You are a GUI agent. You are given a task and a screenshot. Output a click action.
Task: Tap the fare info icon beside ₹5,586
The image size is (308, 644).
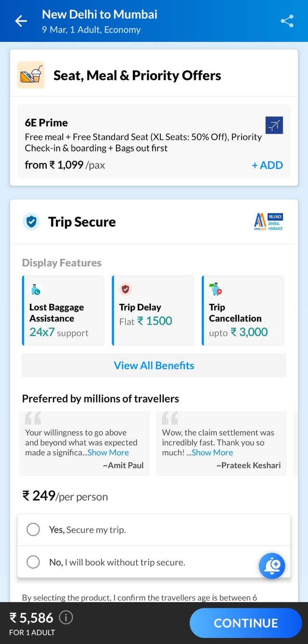(66, 618)
